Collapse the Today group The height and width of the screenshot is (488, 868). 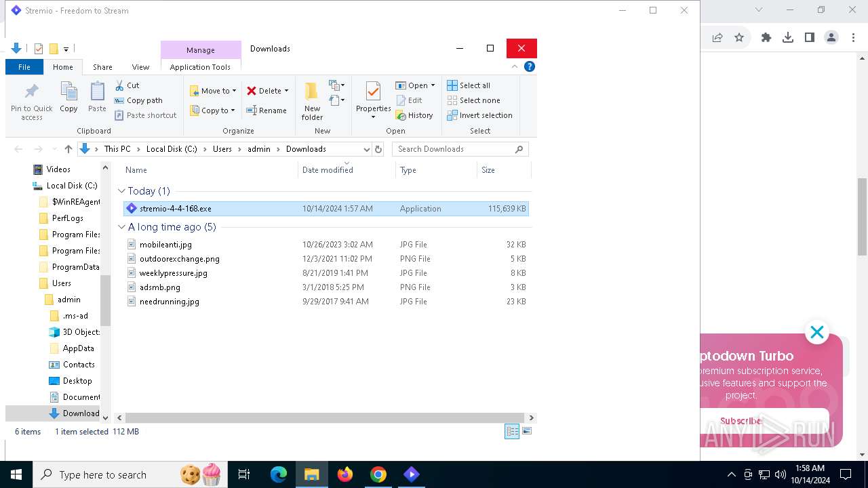pos(121,191)
